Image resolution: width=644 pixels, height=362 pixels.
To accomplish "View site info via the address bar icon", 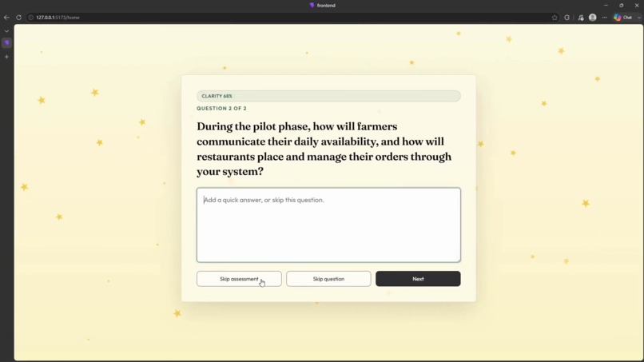I will [x=31, y=18].
